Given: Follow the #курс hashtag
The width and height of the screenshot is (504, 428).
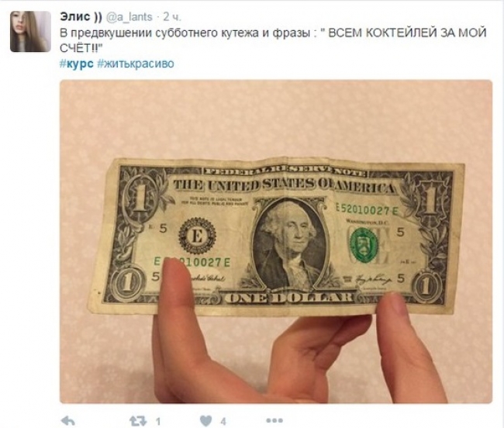Looking at the screenshot, I should 77,64.
